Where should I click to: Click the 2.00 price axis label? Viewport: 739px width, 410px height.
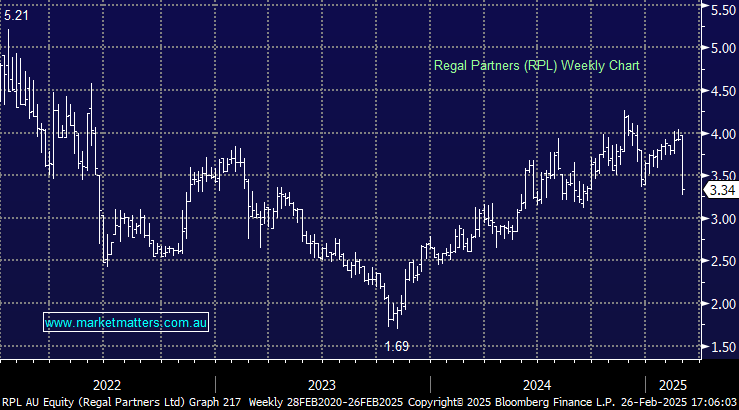(x=723, y=304)
